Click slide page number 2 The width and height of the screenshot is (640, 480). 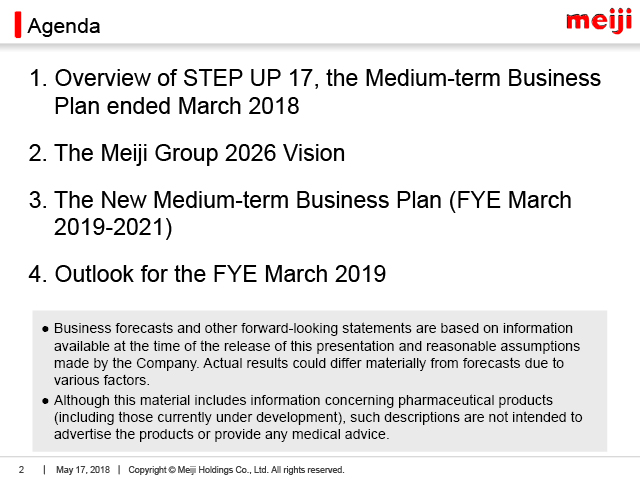[22, 470]
